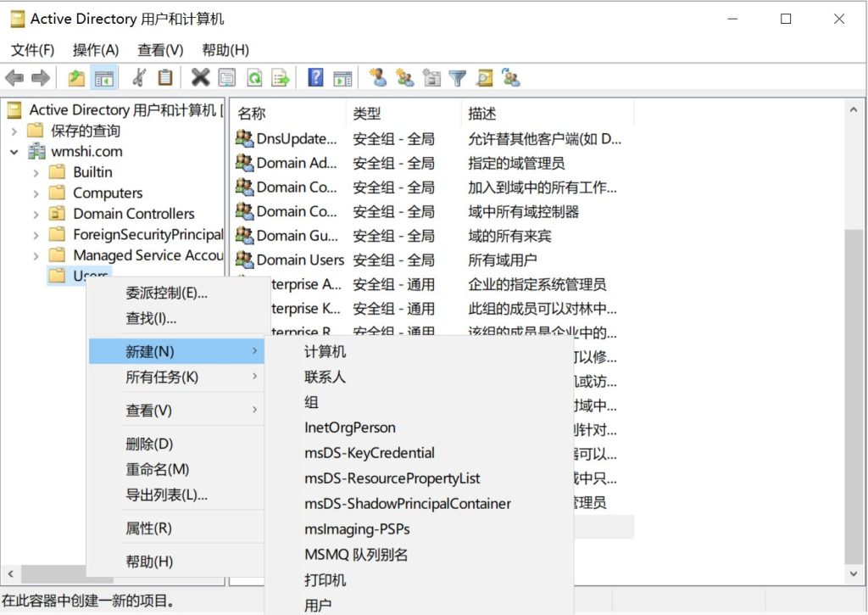
Task: Click the Delete (X) toolbar icon
Action: (x=200, y=78)
